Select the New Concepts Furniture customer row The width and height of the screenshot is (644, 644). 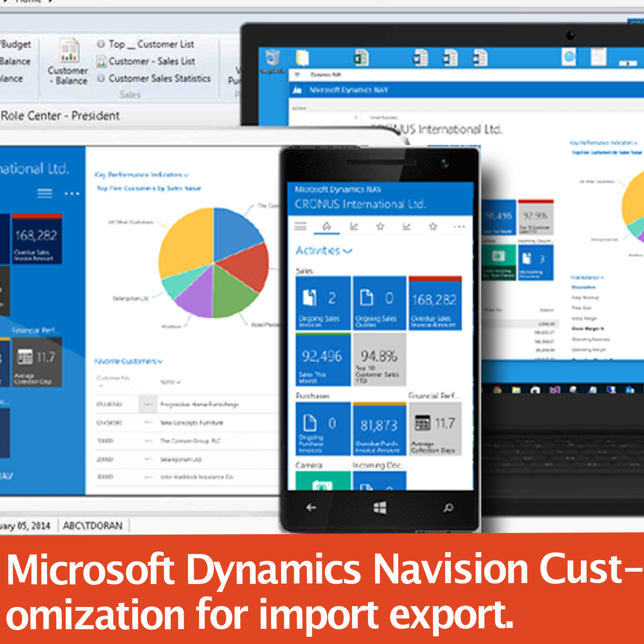click(x=187, y=423)
